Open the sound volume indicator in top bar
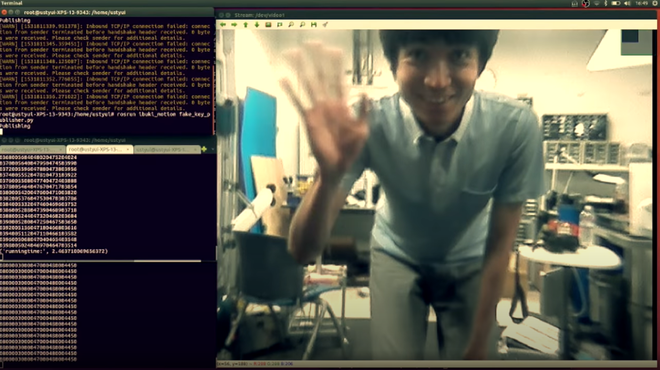 point(627,3)
